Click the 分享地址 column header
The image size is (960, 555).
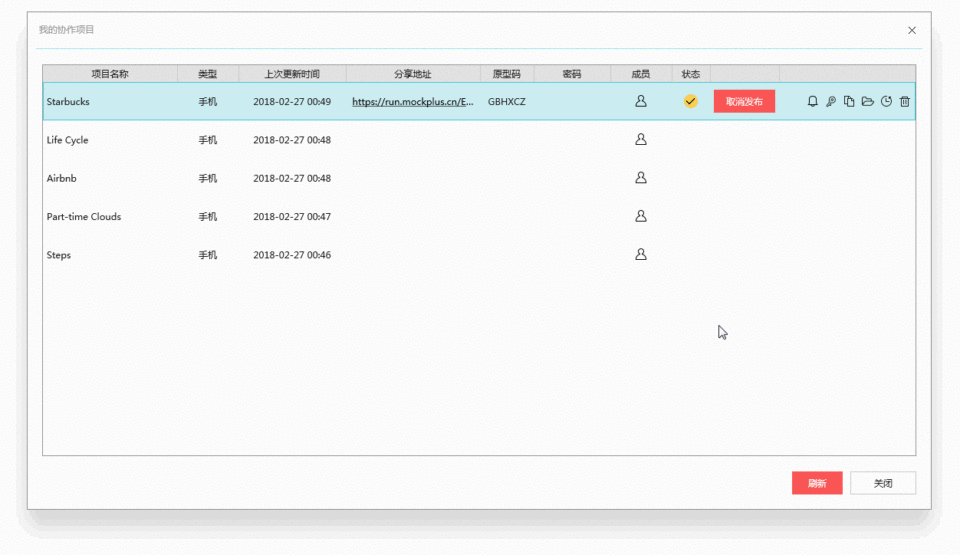pyautogui.click(x=413, y=74)
